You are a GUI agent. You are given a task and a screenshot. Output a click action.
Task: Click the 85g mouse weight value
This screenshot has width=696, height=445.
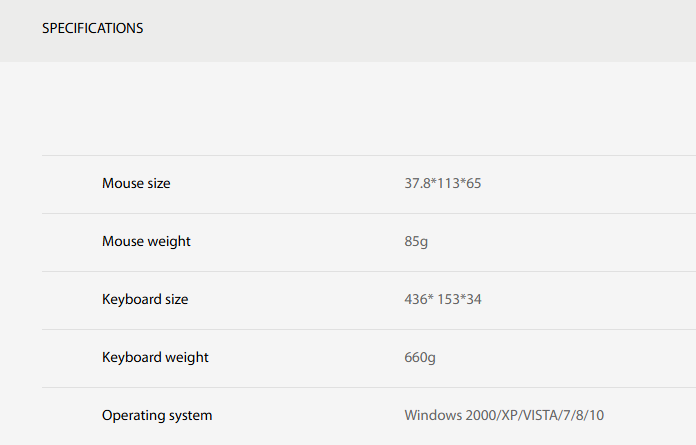[417, 242]
